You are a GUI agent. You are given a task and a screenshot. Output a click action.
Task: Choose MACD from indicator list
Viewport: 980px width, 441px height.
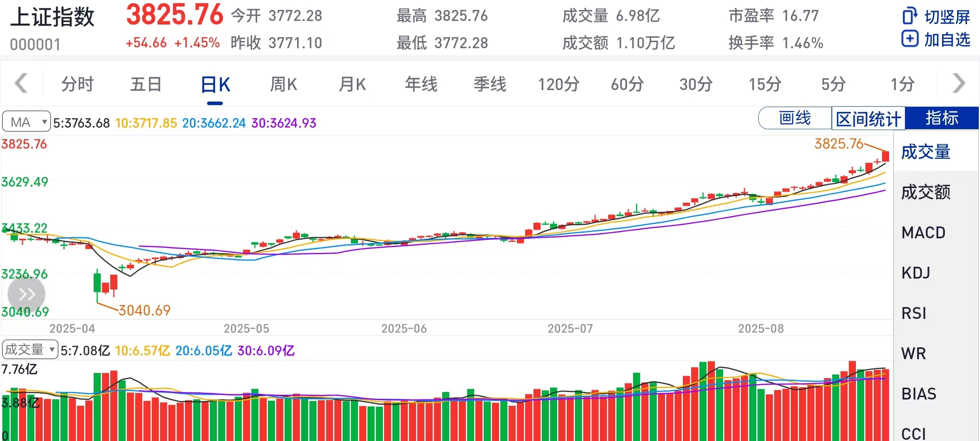coord(923,233)
